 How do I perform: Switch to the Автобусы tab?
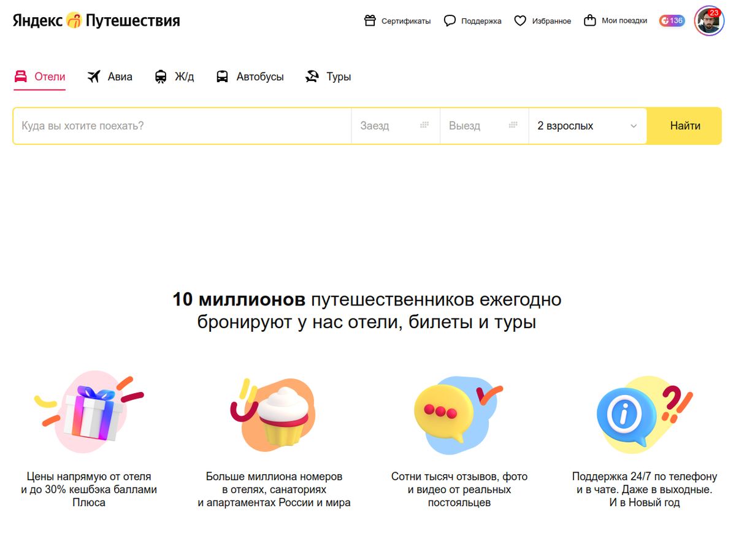[x=250, y=77]
